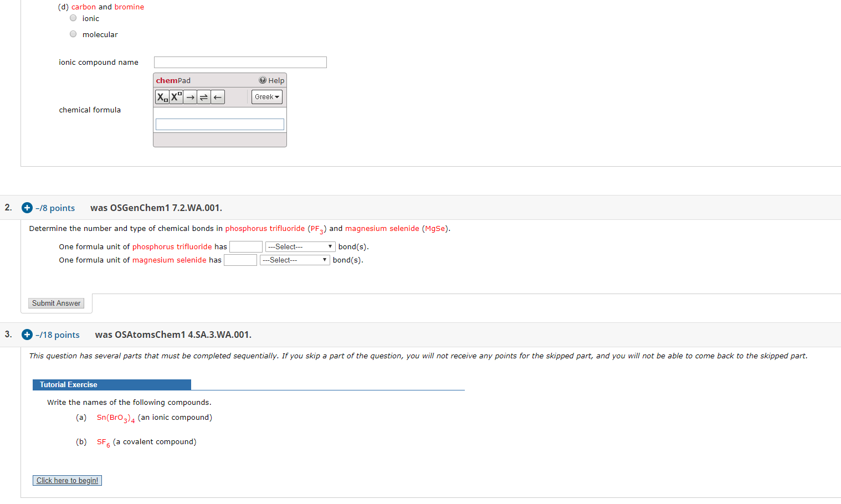Viewport: 841px width, 504px height.
Task: Insert a right reaction arrow in chemPad
Action: (190, 96)
